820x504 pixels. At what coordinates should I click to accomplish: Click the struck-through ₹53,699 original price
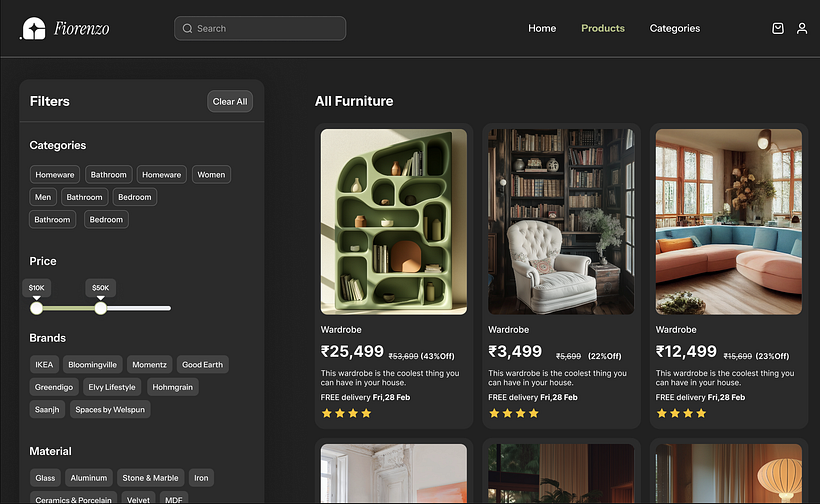pyautogui.click(x=403, y=356)
